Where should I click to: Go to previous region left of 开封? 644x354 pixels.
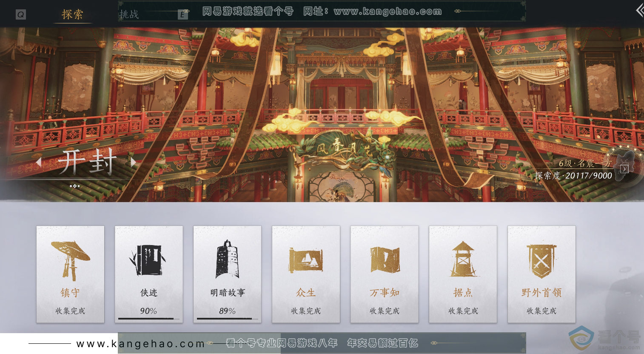(39, 162)
